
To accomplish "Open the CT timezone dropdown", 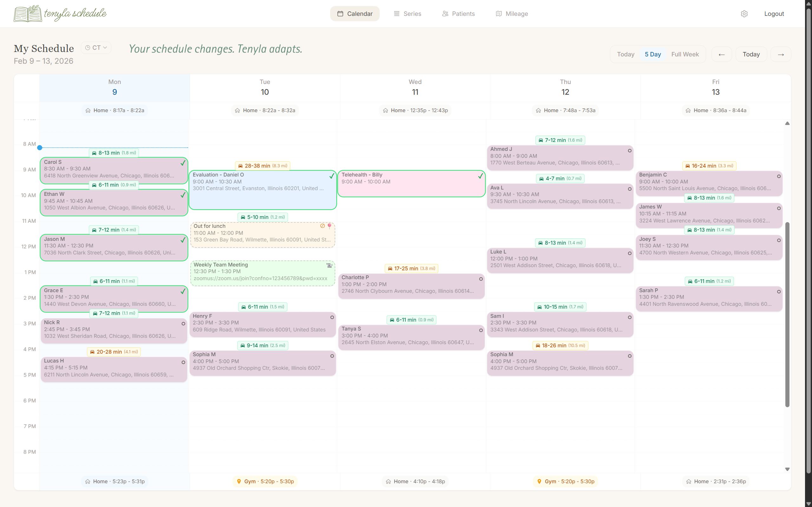I will [x=96, y=48].
